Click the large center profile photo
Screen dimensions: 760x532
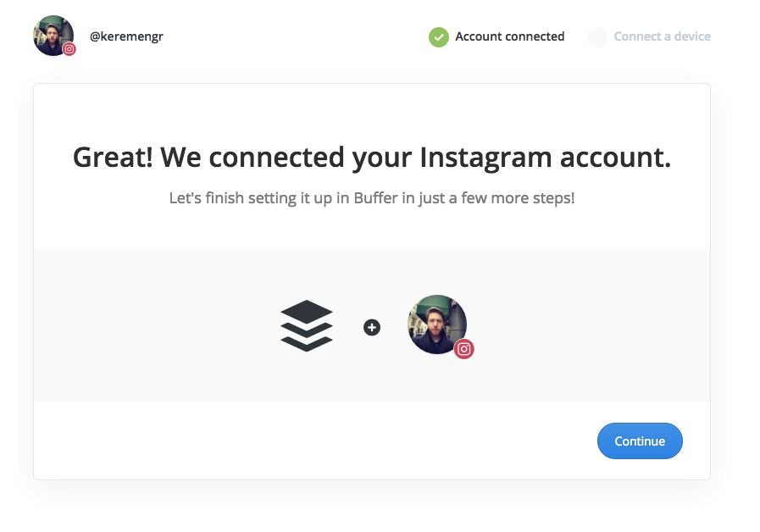436,324
